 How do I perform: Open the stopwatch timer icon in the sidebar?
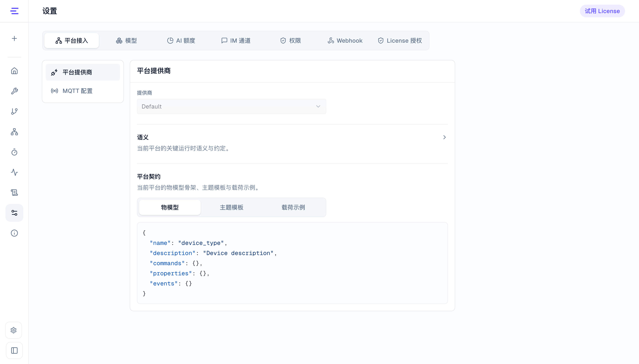[14, 152]
